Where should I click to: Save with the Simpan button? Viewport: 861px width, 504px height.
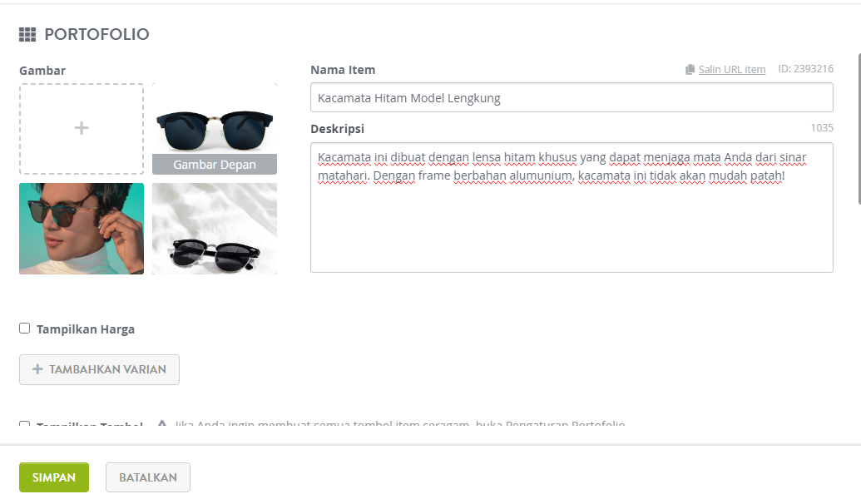54,477
